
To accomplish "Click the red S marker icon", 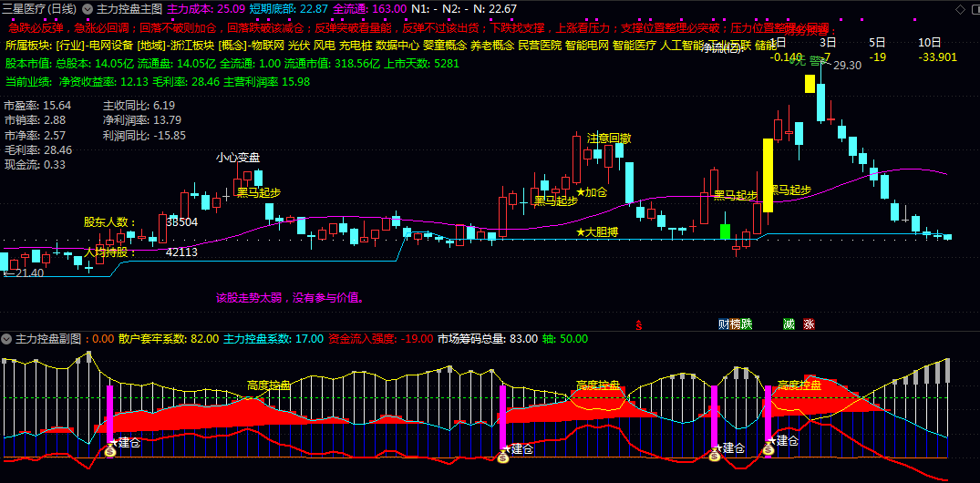I will [x=639, y=325].
